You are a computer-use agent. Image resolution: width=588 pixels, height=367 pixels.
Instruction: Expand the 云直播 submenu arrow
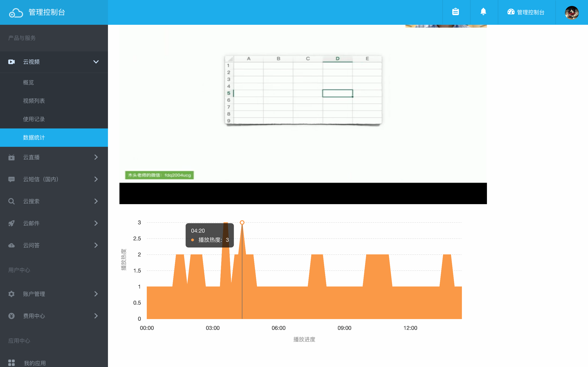click(96, 157)
